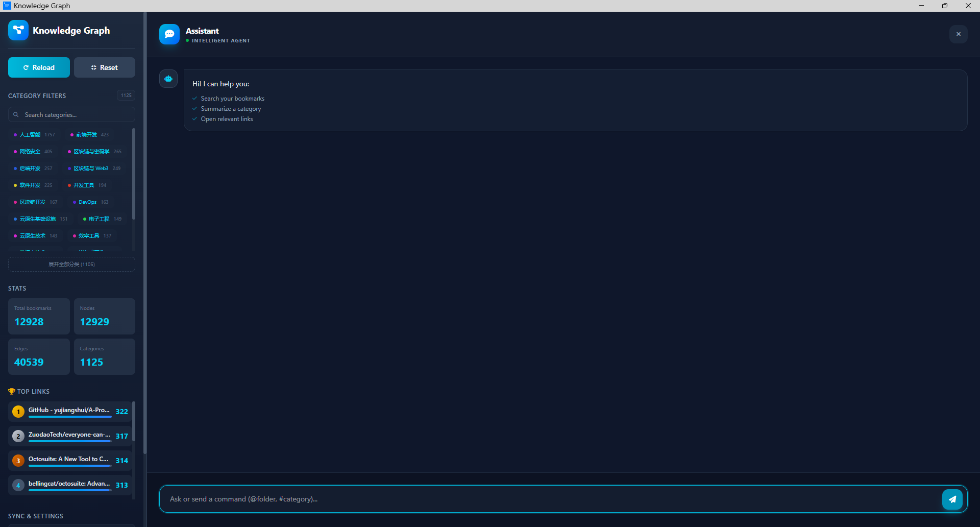This screenshot has height=527, width=980.
Task: Click the score 317 on second top link
Action: (x=121, y=436)
